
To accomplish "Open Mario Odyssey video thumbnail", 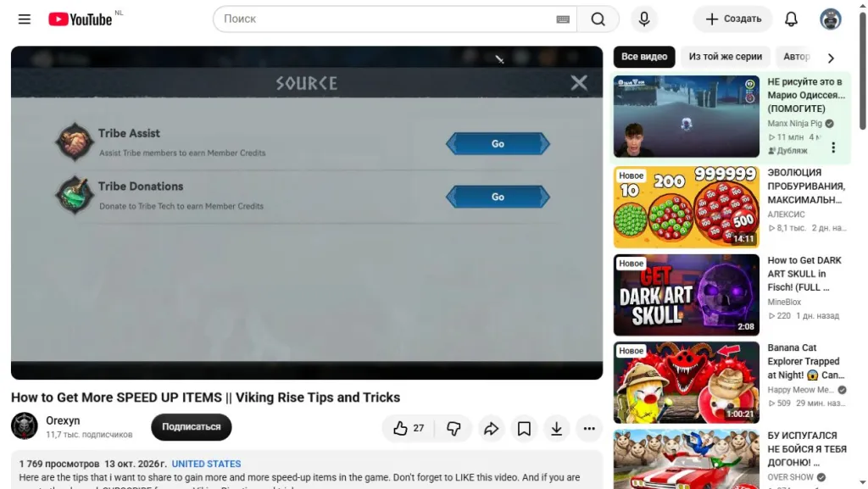I will (686, 117).
